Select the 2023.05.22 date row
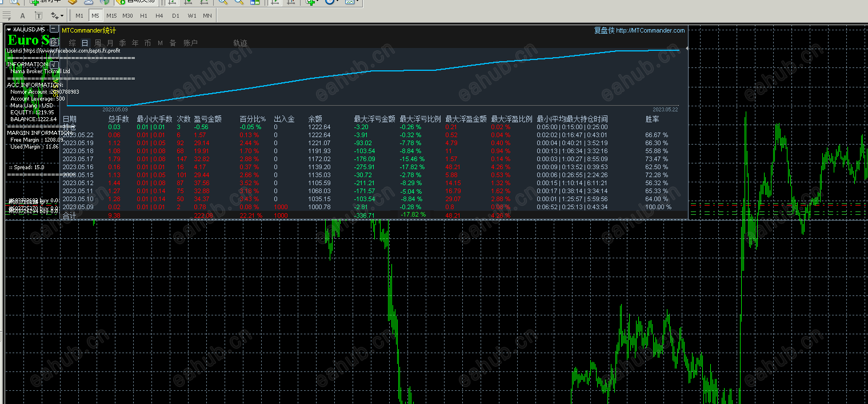 [x=79, y=135]
